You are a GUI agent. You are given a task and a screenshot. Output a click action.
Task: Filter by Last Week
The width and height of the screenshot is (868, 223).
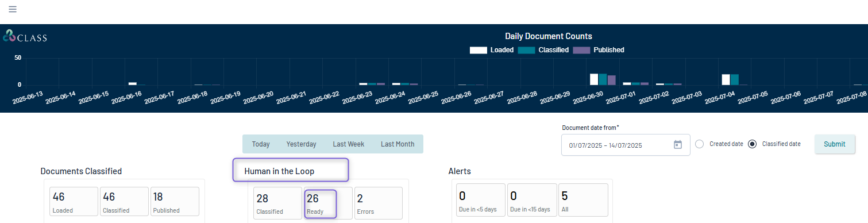(x=348, y=144)
